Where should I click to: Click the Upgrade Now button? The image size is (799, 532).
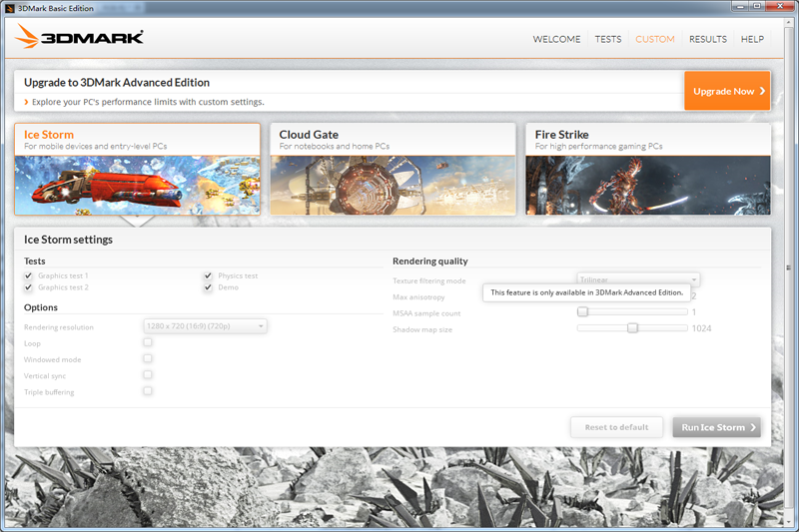point(727,91)
